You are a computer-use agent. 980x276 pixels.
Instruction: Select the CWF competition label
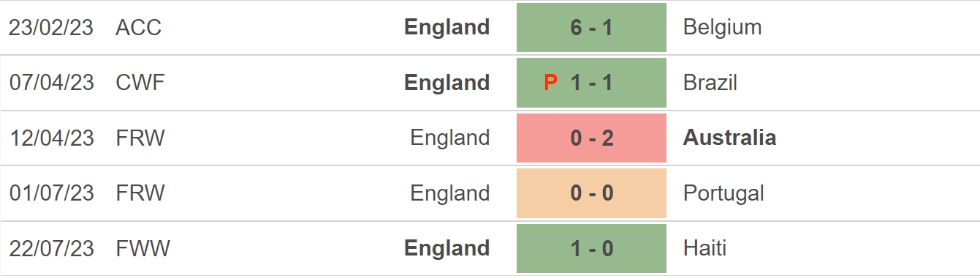[140, 83]
